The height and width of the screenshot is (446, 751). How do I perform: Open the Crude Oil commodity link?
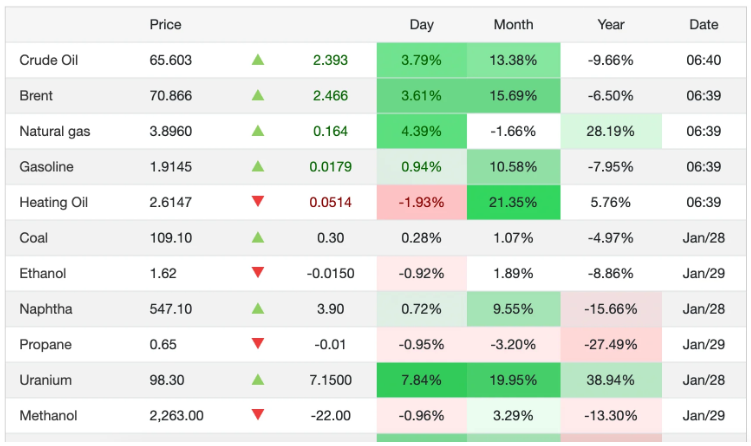tap(49, 60)
